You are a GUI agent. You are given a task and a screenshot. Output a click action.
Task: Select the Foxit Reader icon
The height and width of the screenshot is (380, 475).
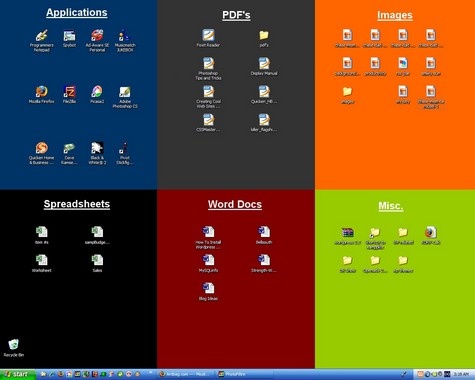coord(208,38)
